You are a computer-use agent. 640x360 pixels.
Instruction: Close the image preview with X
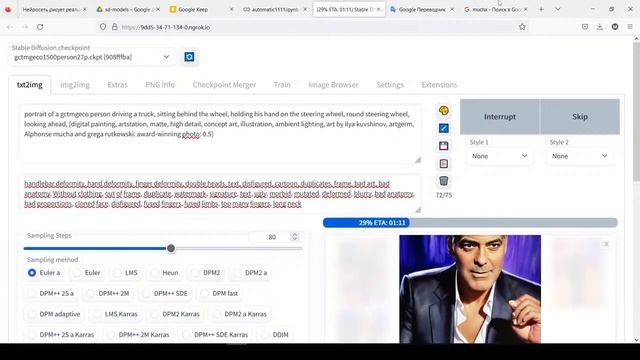[607, 244]
